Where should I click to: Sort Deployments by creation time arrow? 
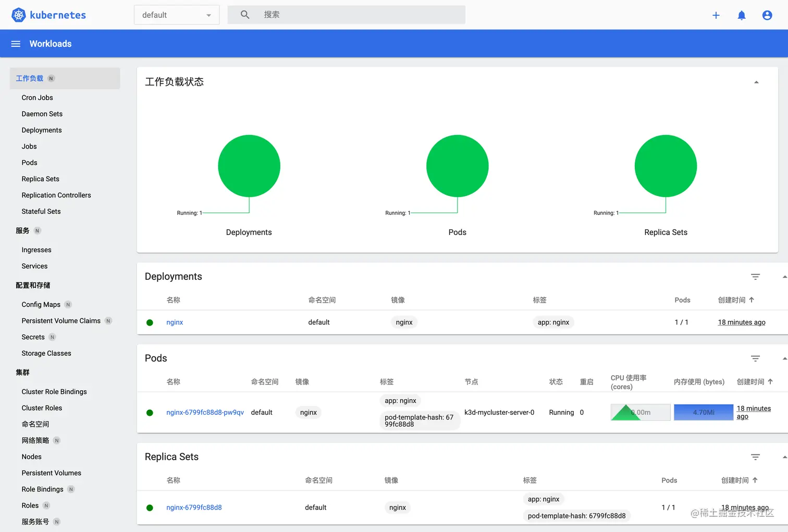coord(752,300)
